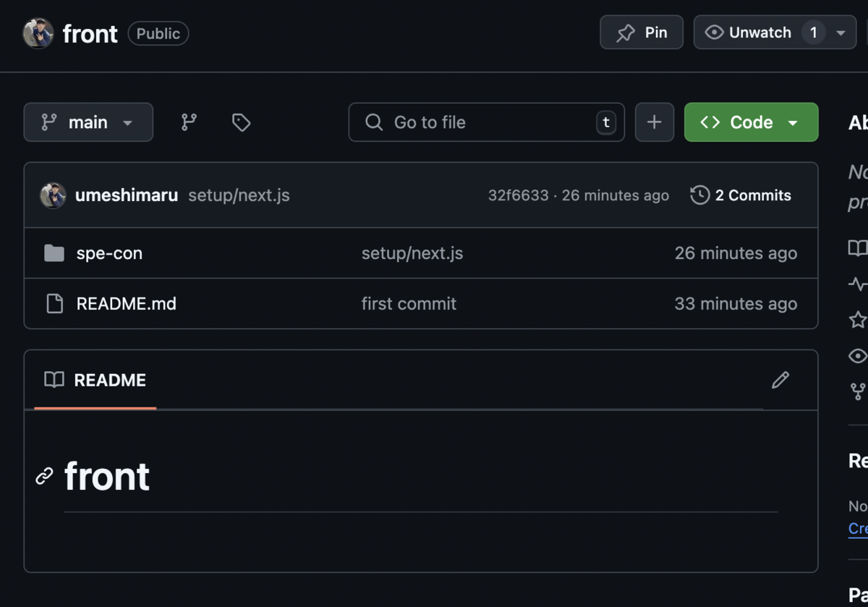868x607 pixels.
Task: Focus the Go to file search field
Action: point(486,122)
